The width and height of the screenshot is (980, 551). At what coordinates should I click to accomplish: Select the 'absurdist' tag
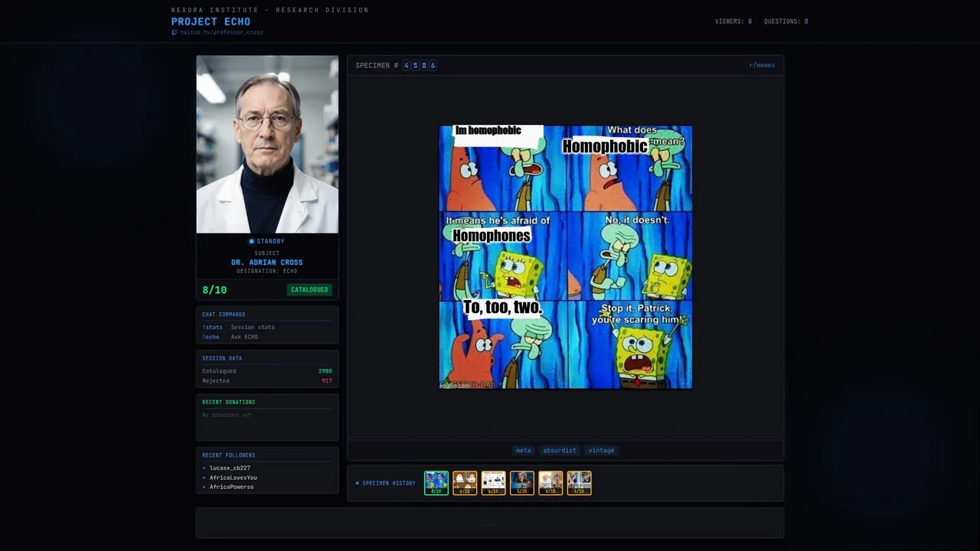(560, 451)
